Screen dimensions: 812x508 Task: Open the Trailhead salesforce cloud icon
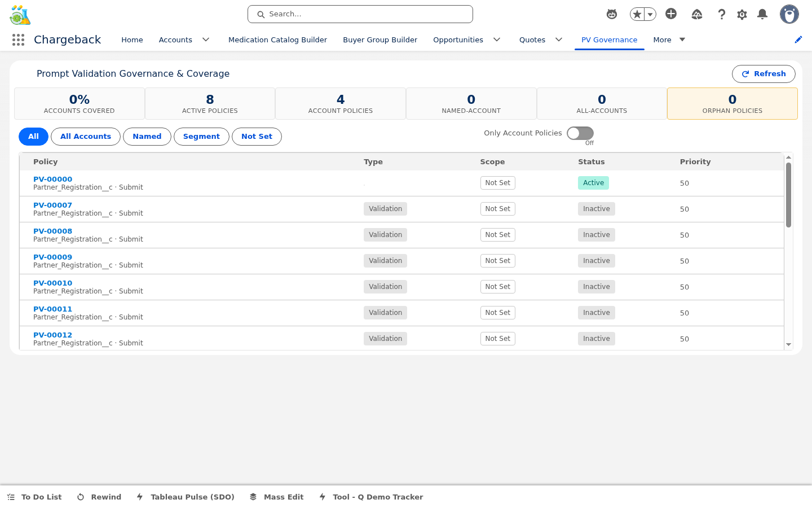[x=697, y=14]
